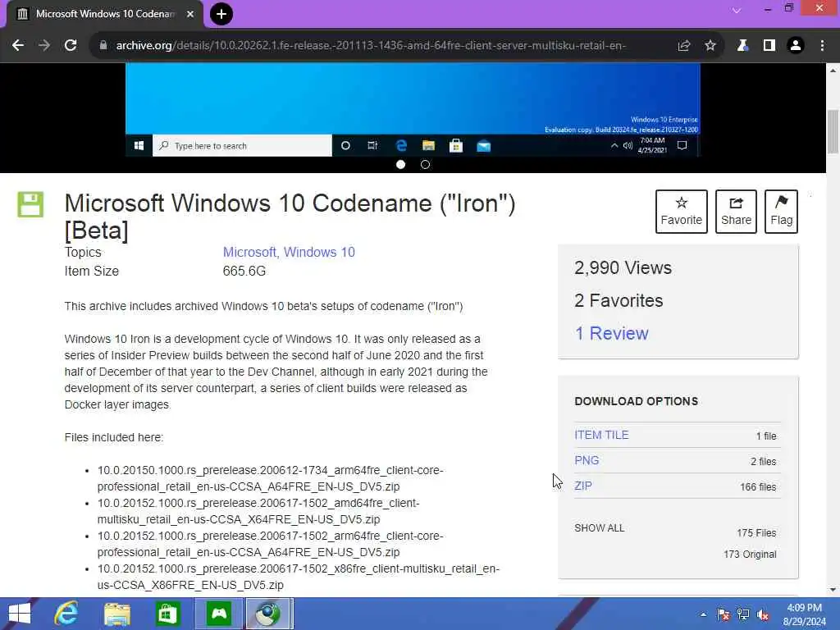Image resolution: width=840 pixels, height=630 pixels.
Task: Open Windows Store from taskbar
Action: pyautogui.click(x=167, y=614)
